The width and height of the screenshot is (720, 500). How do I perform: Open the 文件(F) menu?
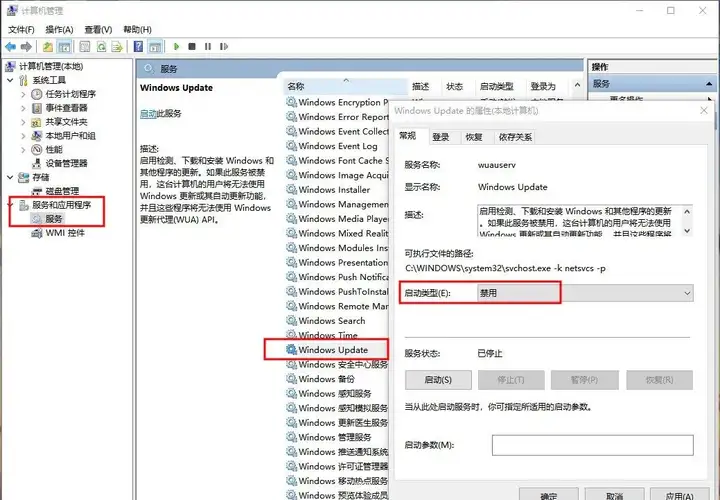click(21, 30)
